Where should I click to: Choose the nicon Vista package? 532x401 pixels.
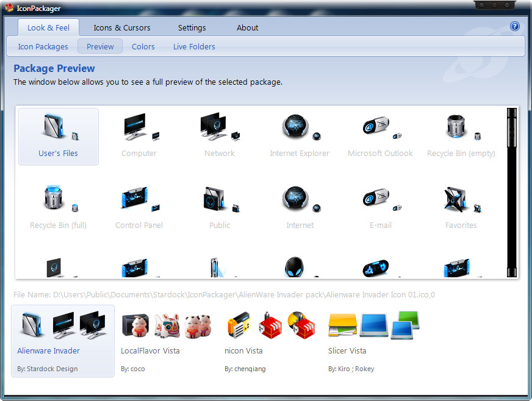pyautogui.click(x=271, y=341)
